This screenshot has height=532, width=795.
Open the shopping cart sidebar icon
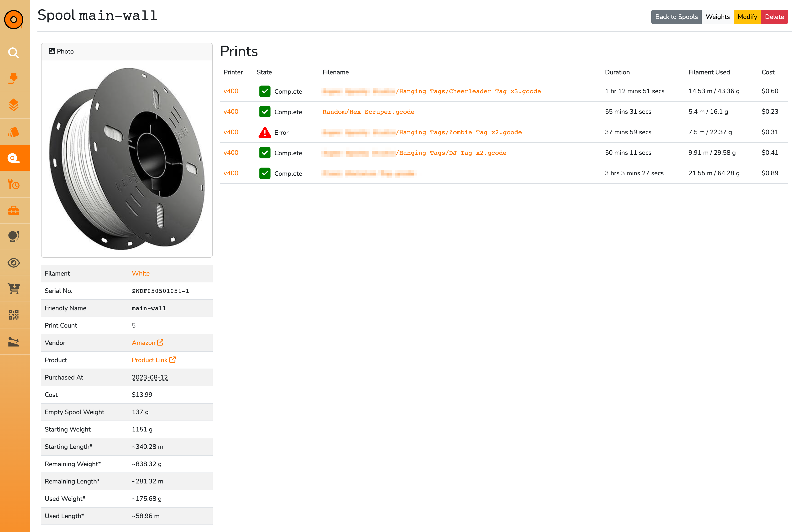pos(14,289)
